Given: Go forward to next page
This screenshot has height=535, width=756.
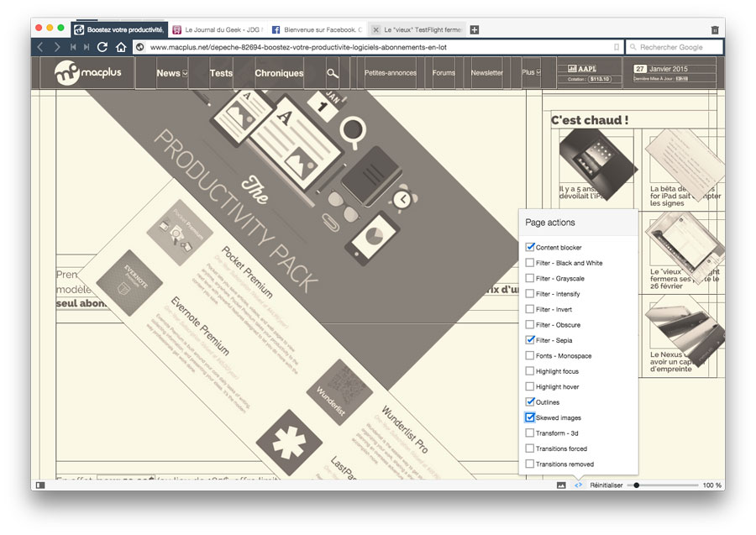Looking at the screenshot, I should [57, 47].
